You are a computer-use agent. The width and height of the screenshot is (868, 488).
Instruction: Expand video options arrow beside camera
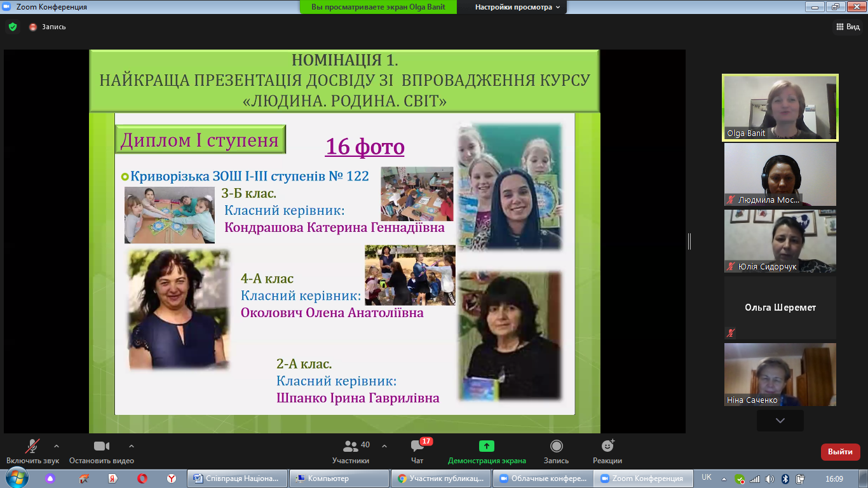[132, 445]
